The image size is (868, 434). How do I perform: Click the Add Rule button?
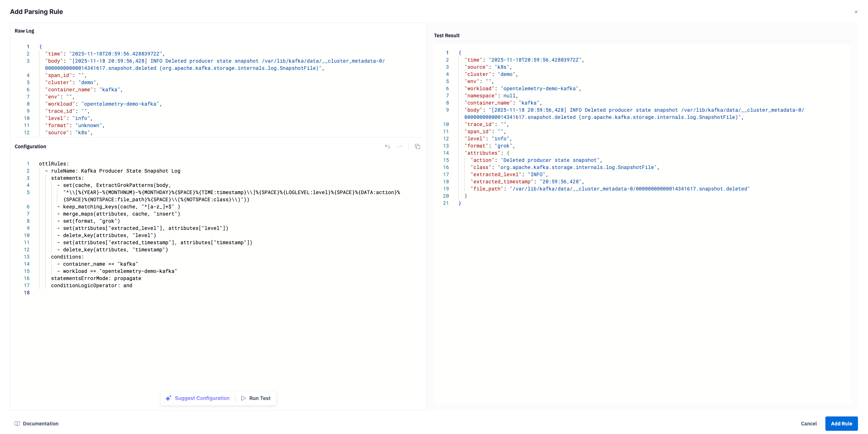(x=841, y=424)
